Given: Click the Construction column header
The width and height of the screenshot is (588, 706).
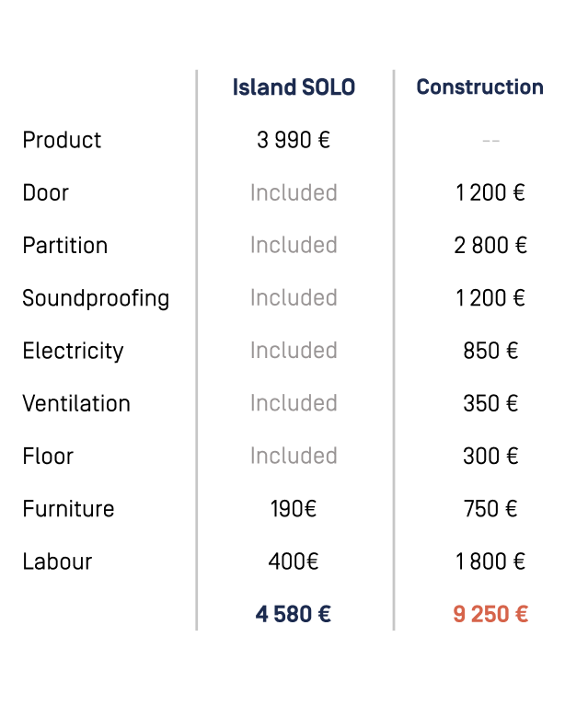Looking at the screenshot, I should (479, 87).
